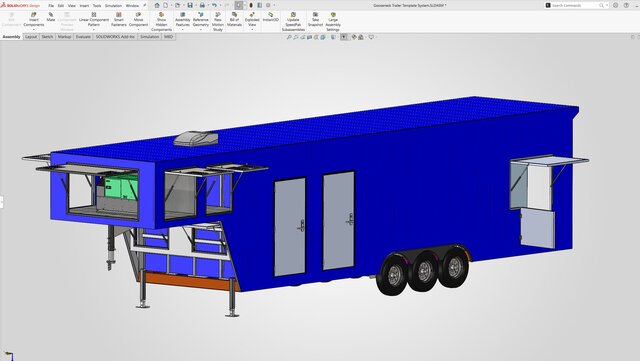
Task: Open the File menu
Action: 51,6
